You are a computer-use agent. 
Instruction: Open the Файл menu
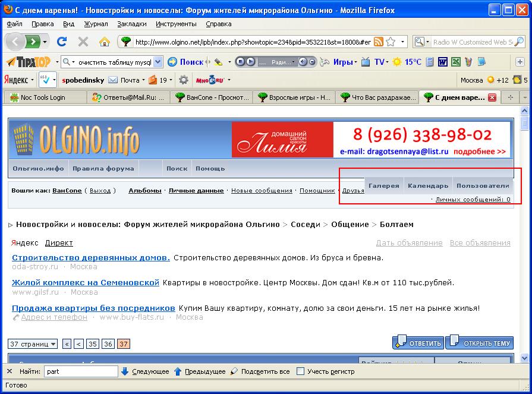click(14, 24)
